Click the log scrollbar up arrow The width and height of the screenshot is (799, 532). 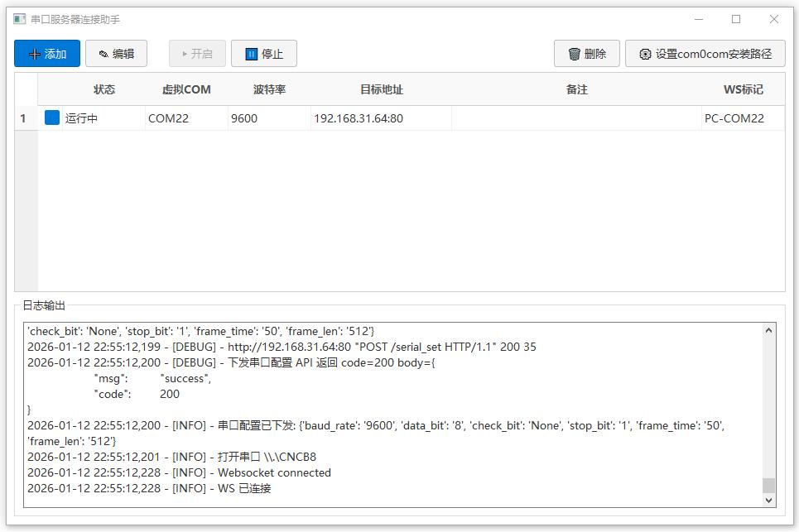pyautogui.click(x=769, y=330)
